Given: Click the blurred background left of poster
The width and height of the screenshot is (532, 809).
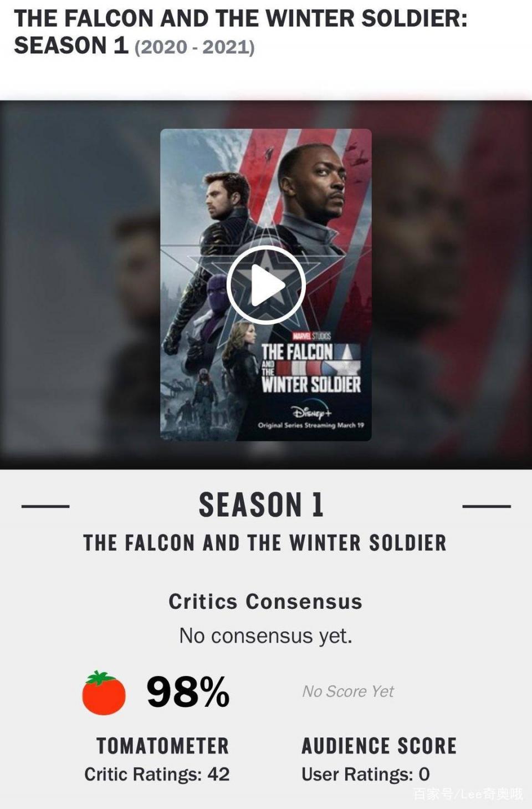Looking at the screenshot, I should [80, 285].
